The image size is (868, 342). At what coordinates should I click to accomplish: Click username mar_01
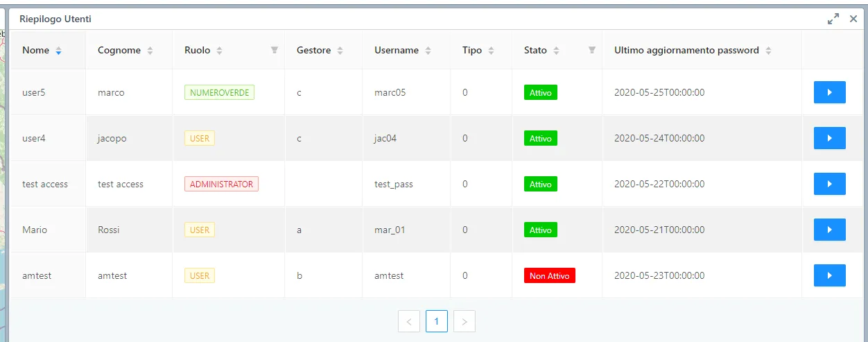click(390, 230)
